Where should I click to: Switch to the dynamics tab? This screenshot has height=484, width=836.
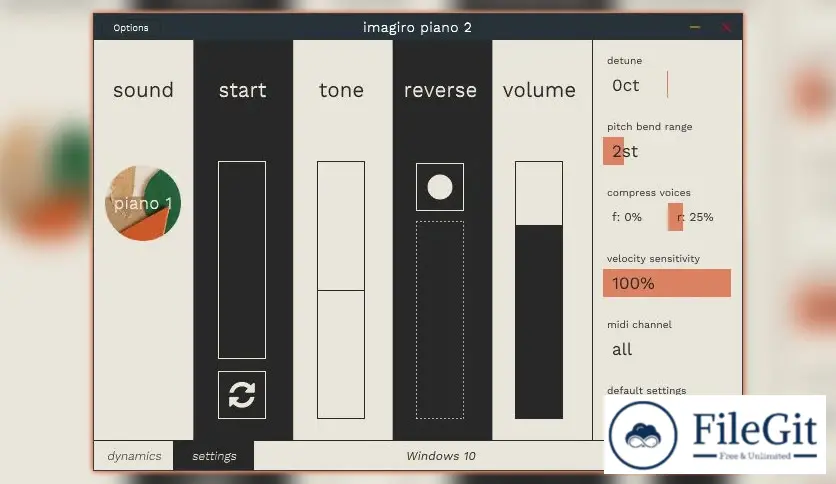point(134,456)
